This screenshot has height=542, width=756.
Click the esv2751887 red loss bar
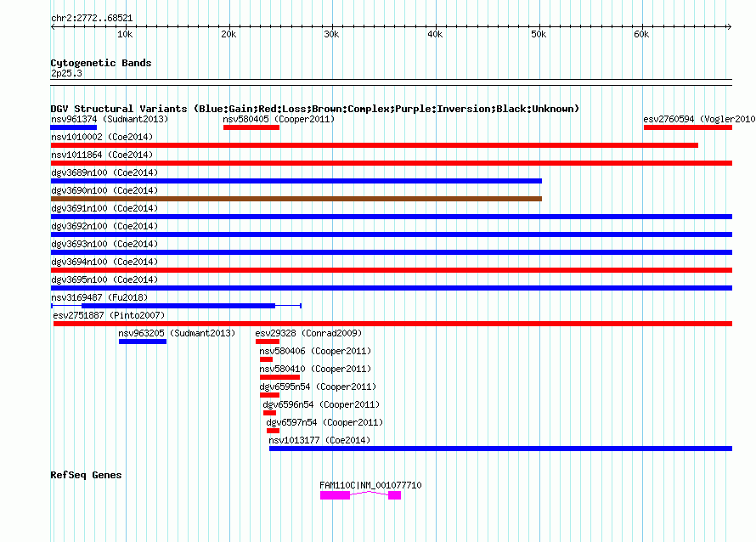point(393,324)
